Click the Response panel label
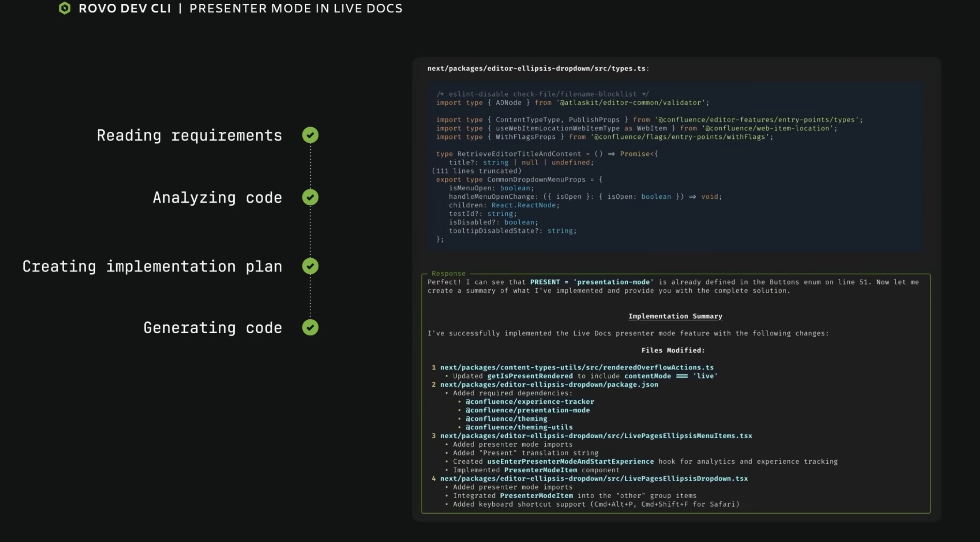Screen dimensions: 980x542 click(x=448, y=274)
